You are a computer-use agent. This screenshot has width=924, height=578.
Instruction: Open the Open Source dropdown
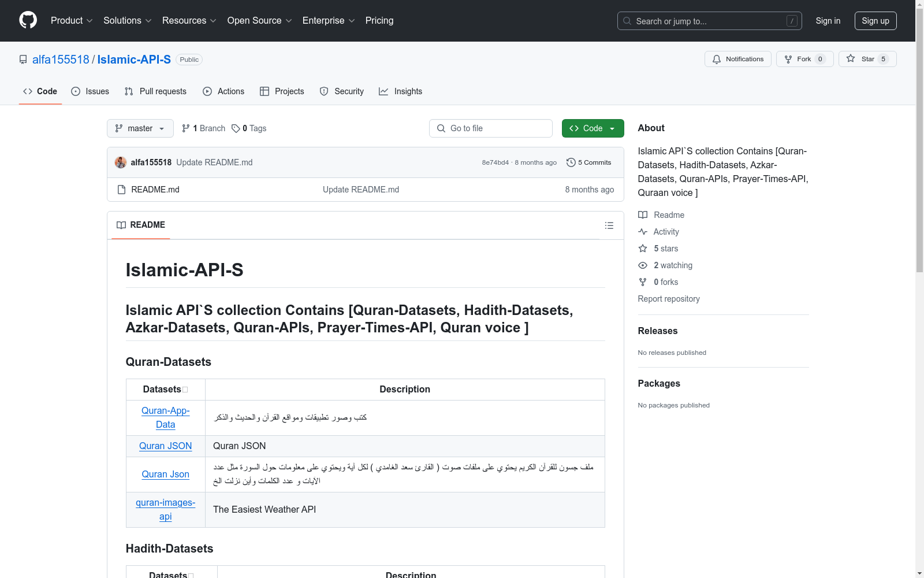tap(260, 21)
